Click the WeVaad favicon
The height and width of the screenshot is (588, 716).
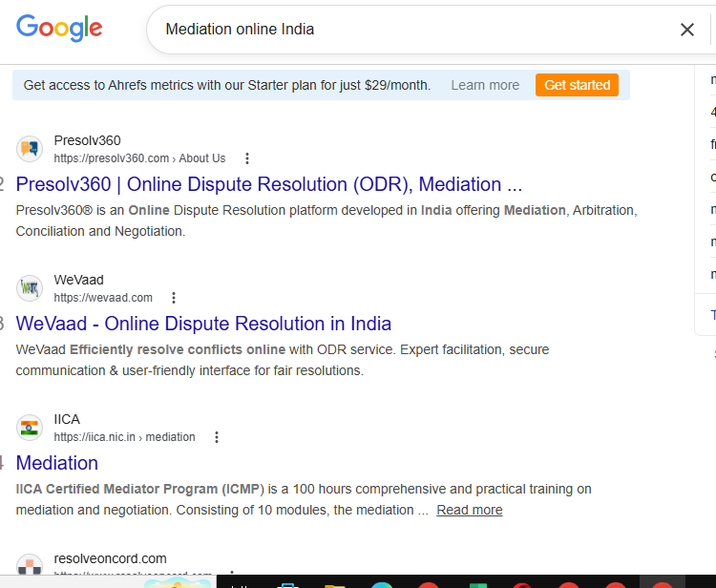pos(30,288)
